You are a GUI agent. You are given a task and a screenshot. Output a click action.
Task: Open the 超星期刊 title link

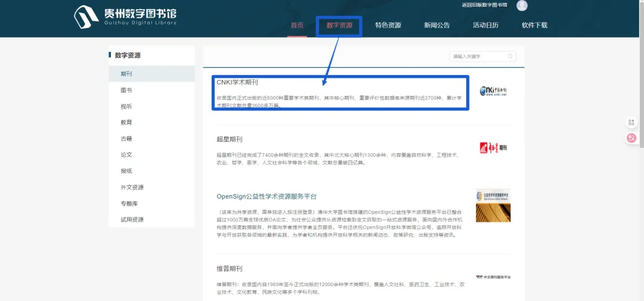pyautogui.click(x=229, y=139)
